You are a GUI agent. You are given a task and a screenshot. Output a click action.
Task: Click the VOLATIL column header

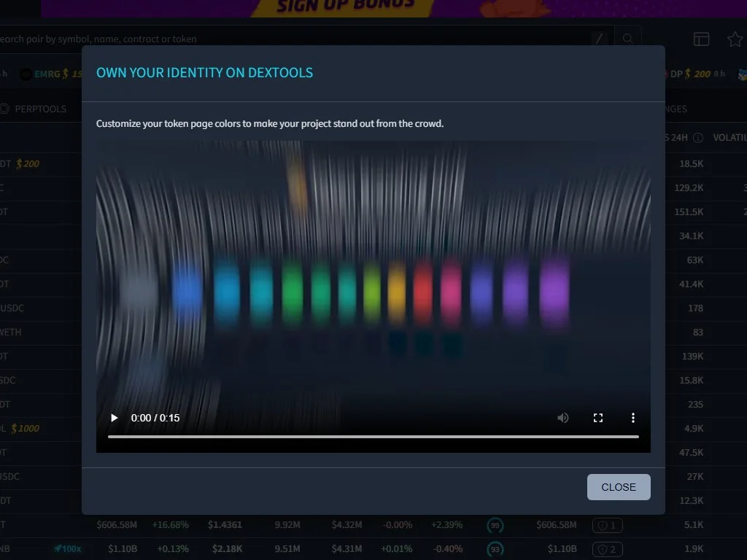729,137
